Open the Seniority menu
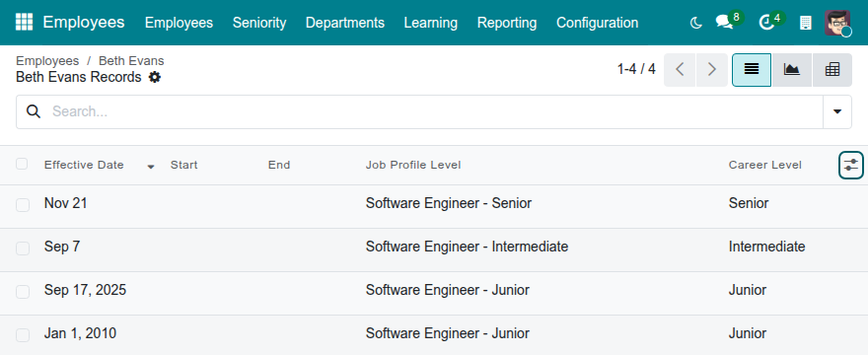This screenshot has height=355, width=868. click(x=259, y=23)
